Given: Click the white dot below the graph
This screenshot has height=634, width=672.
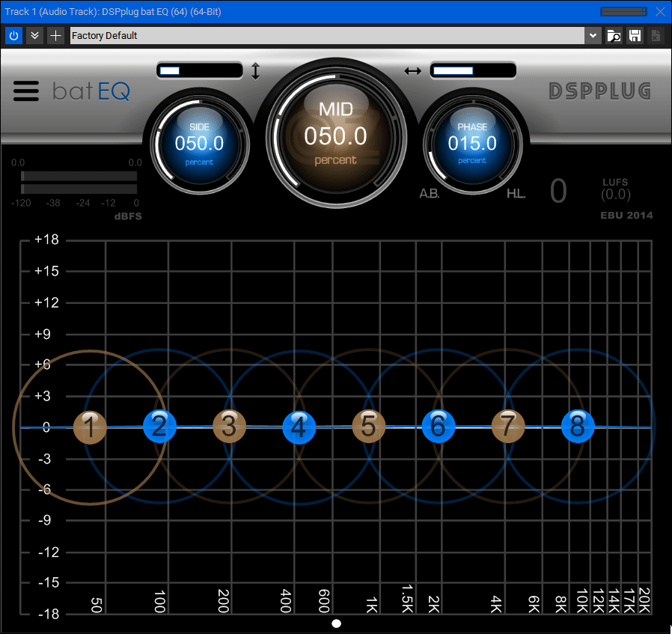Looking at the screenshot, I should click(x=336, y=623).
